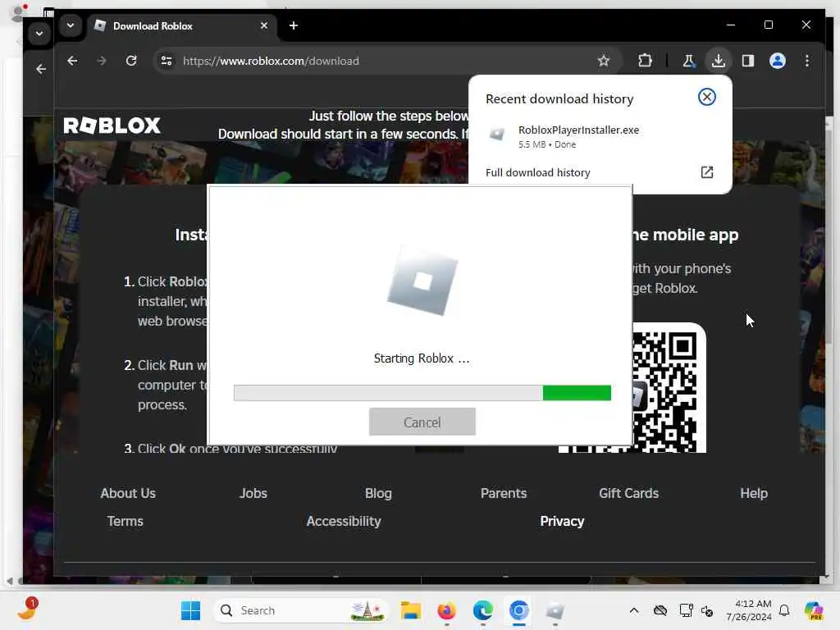Open the taskbar widgets icon with badge

26,609
